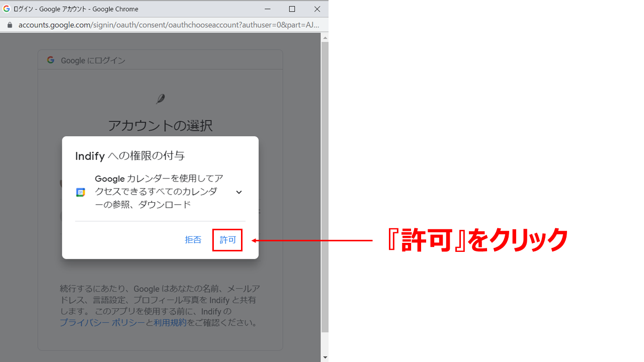
Task: Maximize the Chrome window
Action: [x=292, y=9]
